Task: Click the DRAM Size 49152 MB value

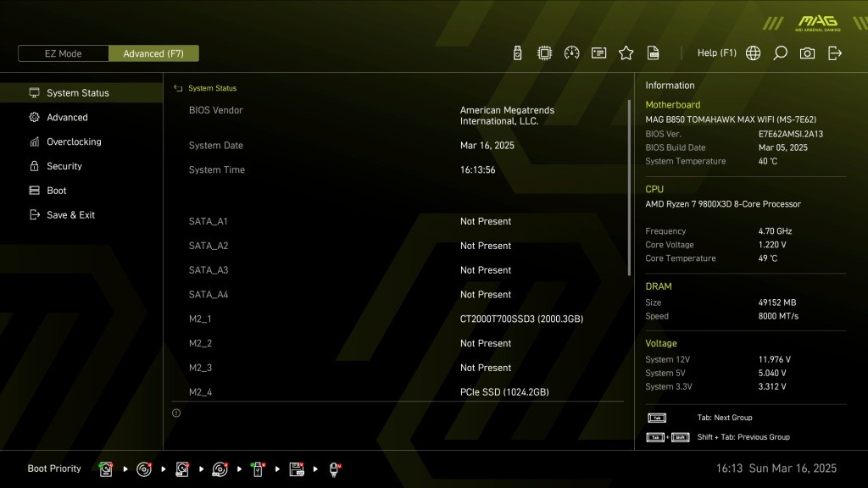Action: pos(777,302)
